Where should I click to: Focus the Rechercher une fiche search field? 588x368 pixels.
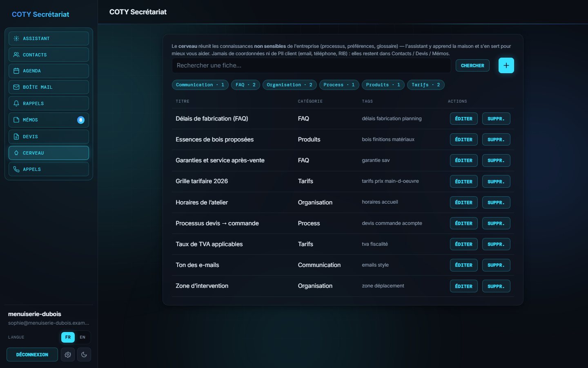tap(312, 65)
